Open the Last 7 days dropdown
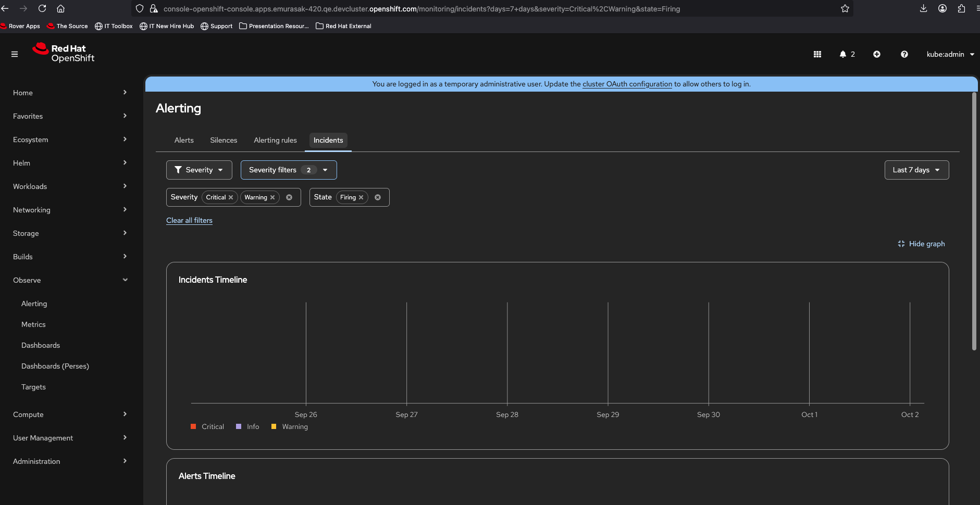The height and width of the screenshot is (505, 980). (x=916, y=170)
